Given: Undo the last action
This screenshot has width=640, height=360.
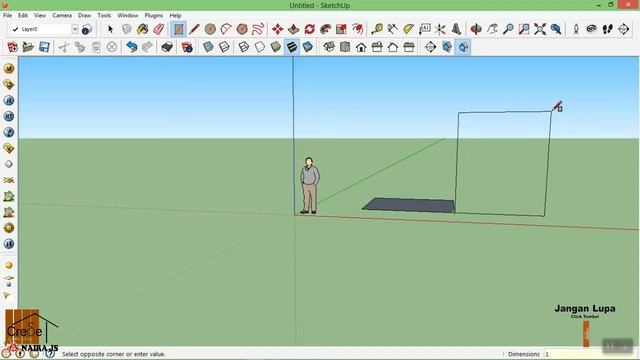Looking at the screenshot, I should (x=131, y=47).
